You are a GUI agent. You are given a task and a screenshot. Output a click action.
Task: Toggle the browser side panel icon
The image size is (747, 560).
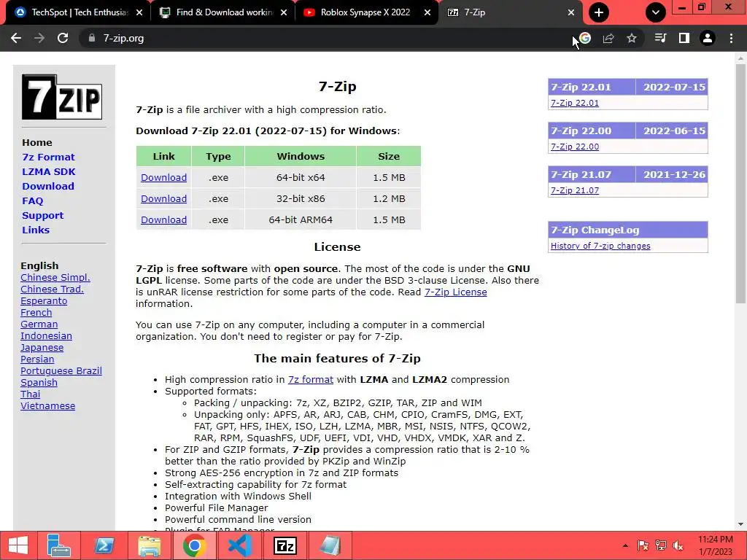[x=684, y=38]
